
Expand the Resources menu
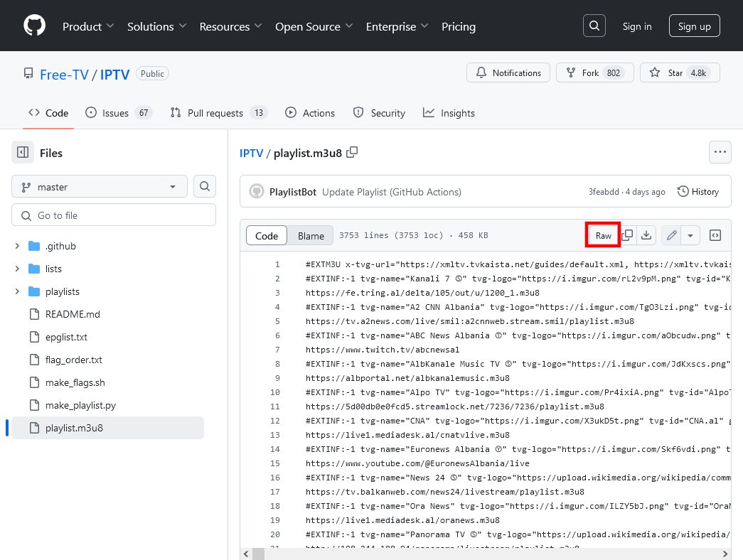(230, 26)
